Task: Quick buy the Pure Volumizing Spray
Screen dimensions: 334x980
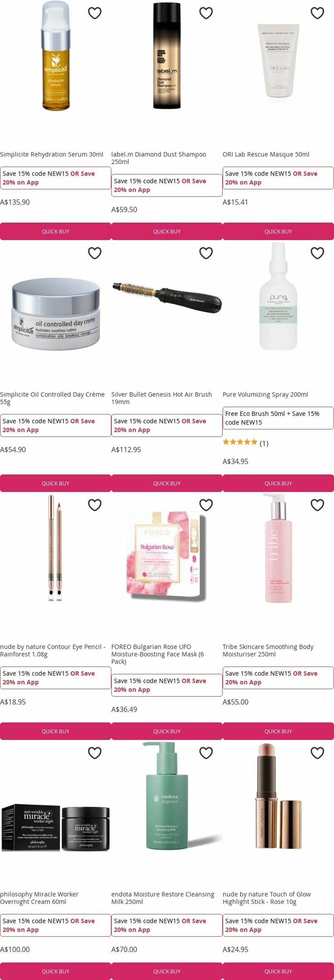Action: 278,483
